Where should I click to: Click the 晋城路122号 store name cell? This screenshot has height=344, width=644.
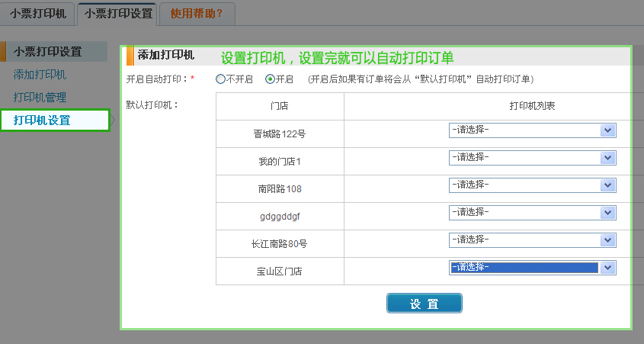280,134
